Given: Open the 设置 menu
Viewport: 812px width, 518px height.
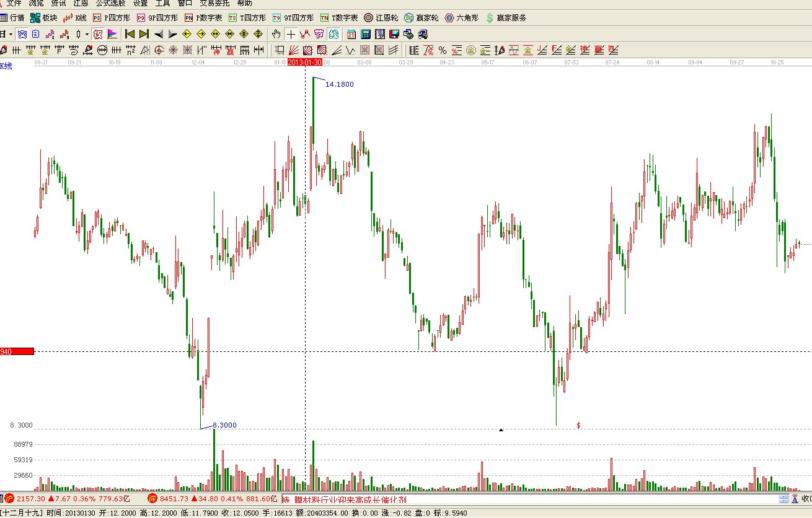Looking at the screenshot, I should point(140,3).
